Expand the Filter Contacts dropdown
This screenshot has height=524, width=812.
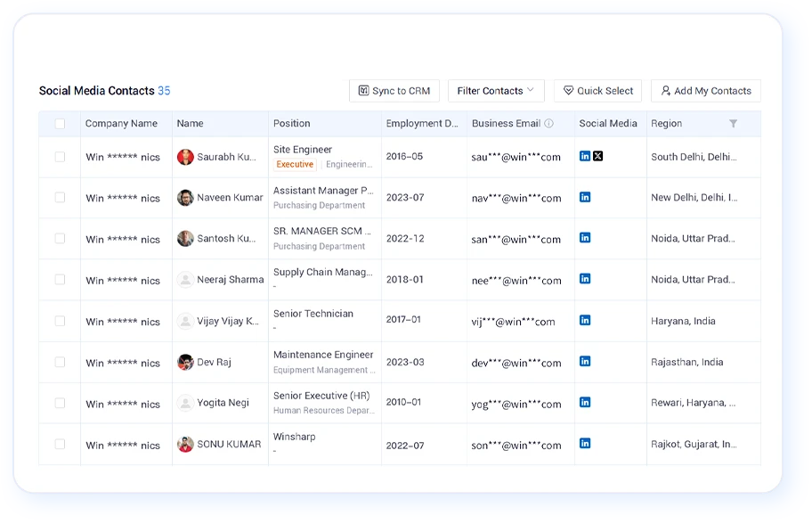pyautogui.click(x=496, y=91)
